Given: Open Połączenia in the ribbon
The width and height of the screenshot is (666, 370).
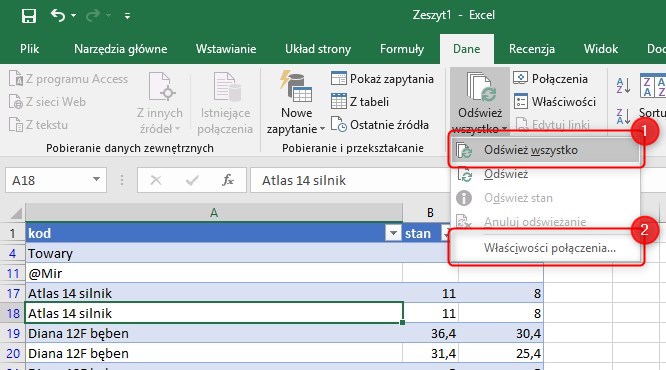Looking at the screenshot, I should click(x=550, y=79).
